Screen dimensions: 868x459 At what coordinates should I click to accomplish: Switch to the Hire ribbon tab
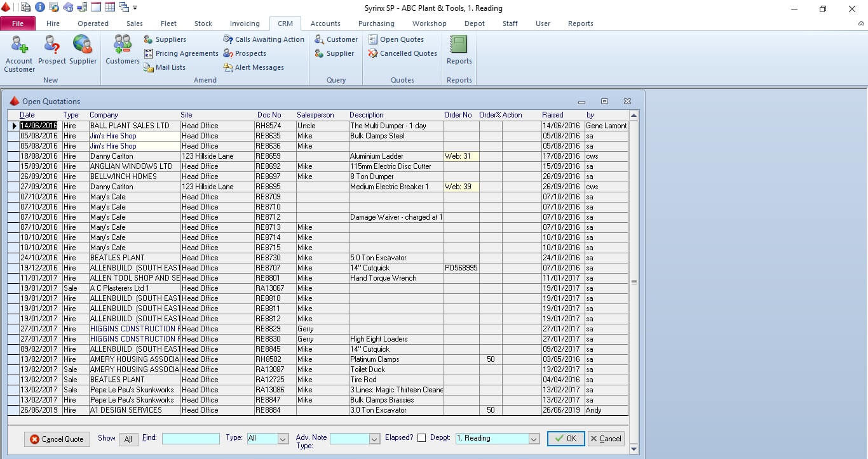tap(53, 23)
